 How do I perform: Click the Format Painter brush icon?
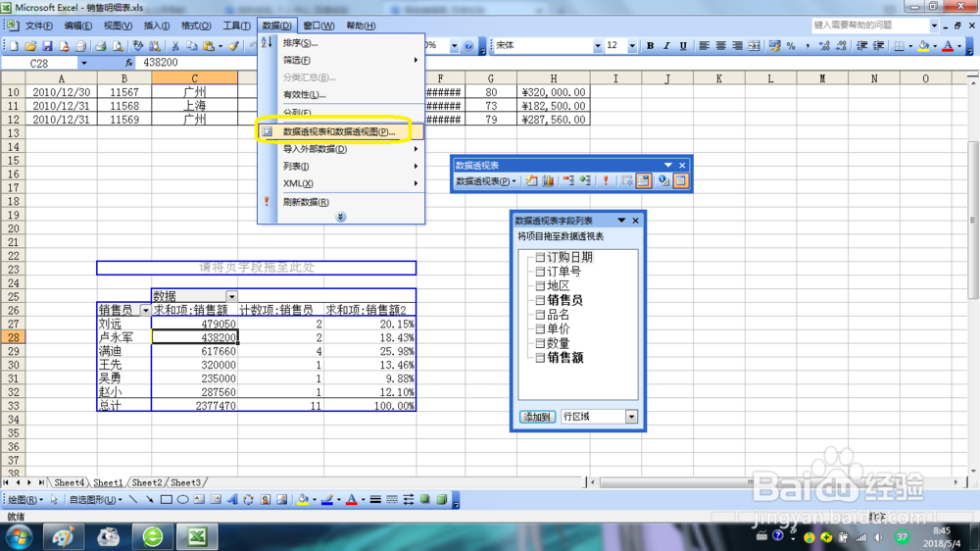[x=234, y=46]
